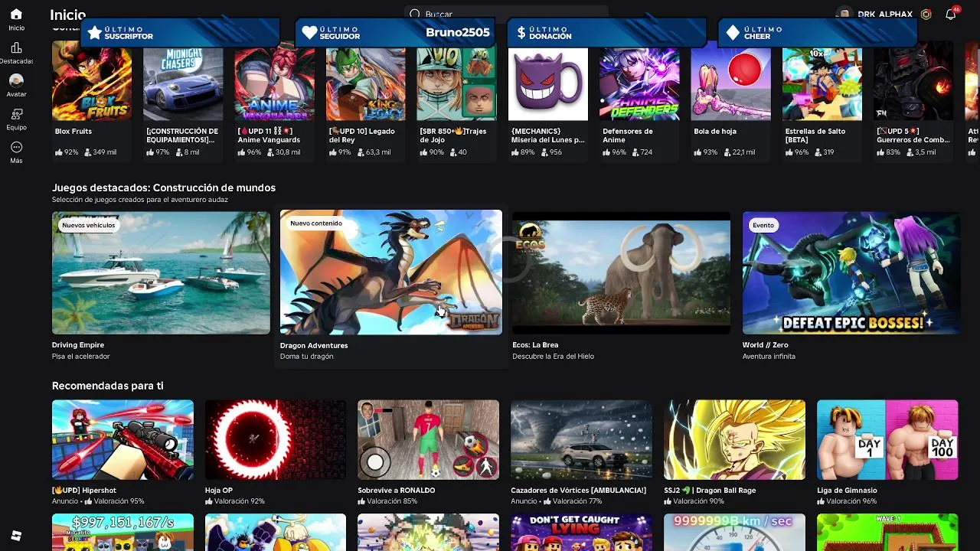Click the Blox Fruits title link
The height and width of the screenshot is (551, 980).
(x=73, y=132)
